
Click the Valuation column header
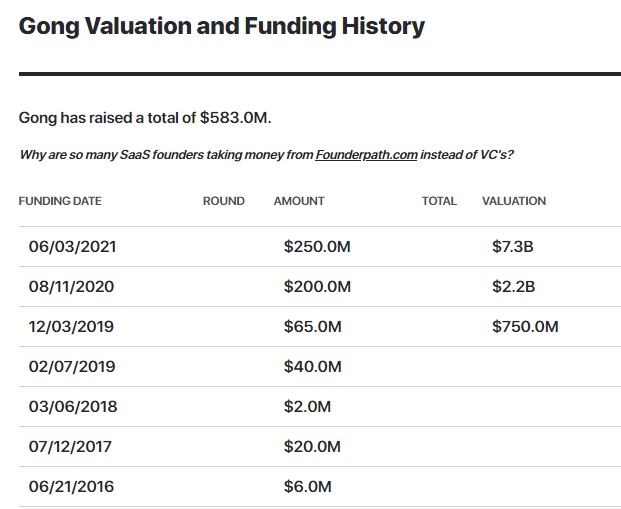[514, 201]
